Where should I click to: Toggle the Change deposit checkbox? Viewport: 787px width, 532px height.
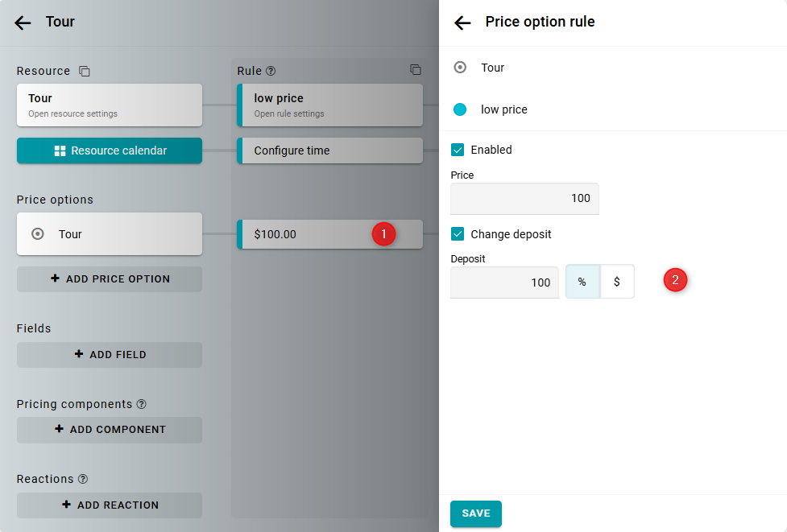(458, 234)
